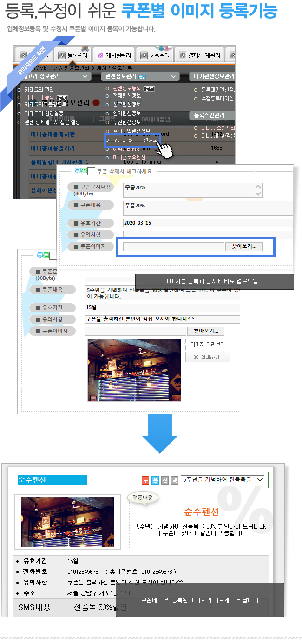Click upper 찾아보기... button in highlighted box
302x644 pixels.
tap(244, 246)
